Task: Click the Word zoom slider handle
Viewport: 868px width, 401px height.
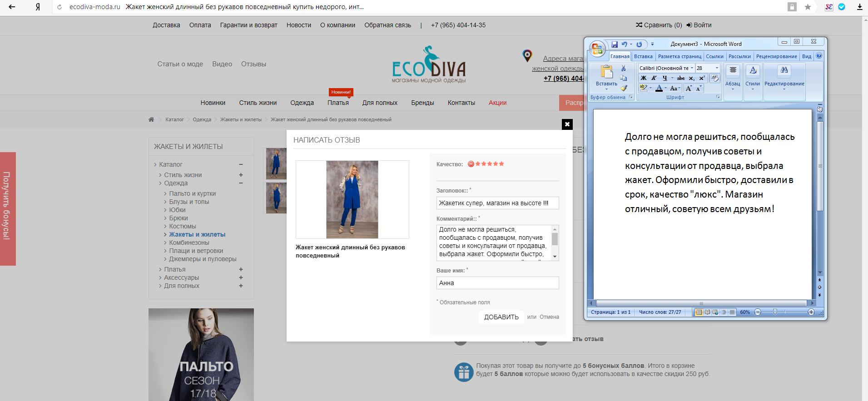Action: [775, 312]
